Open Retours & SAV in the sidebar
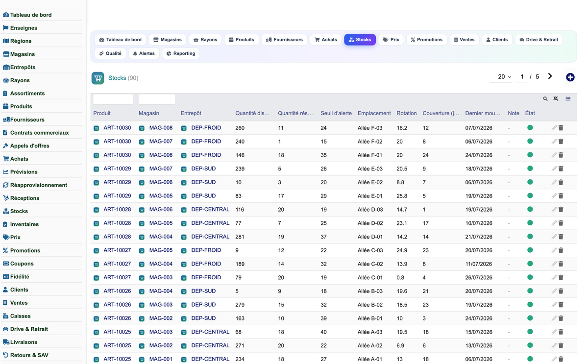 click(x=29, y=355)
